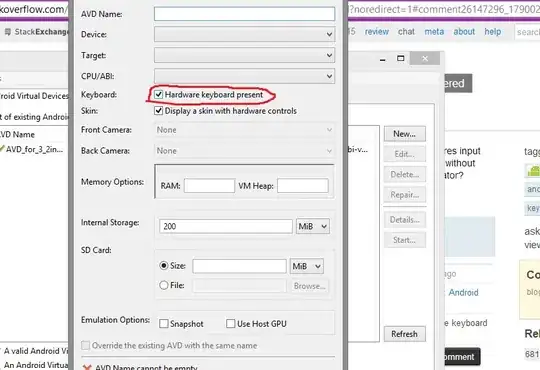Toggle Display a skin with hardware controls
Viewport: 540px width, 370px height.
158,111
